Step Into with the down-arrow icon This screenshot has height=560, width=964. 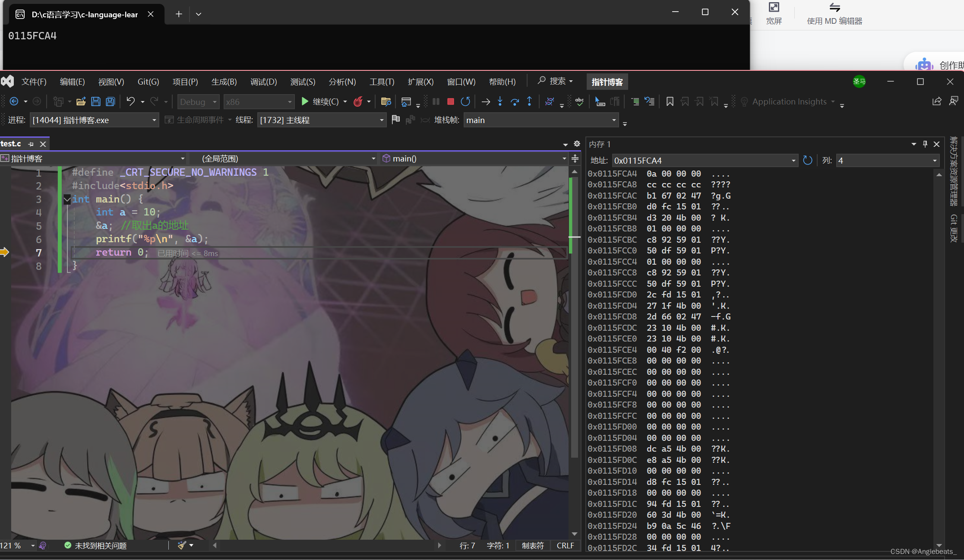tap(500, 101)
